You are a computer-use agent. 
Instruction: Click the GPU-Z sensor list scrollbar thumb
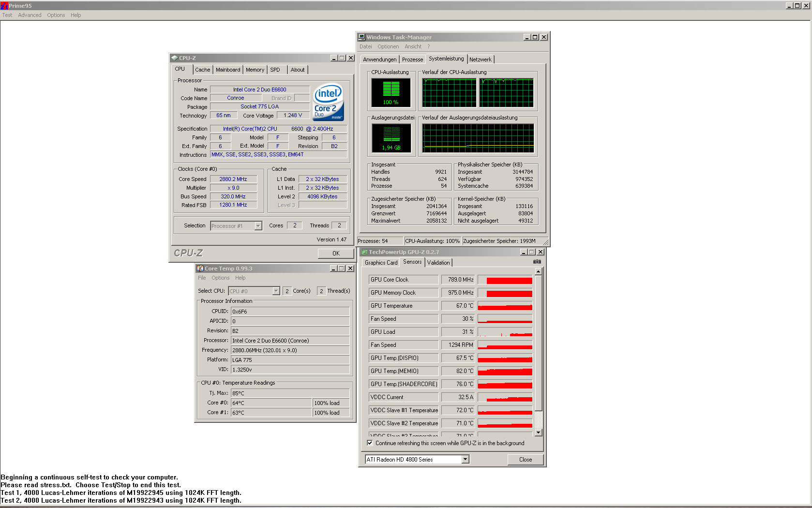tap(538, 343)
